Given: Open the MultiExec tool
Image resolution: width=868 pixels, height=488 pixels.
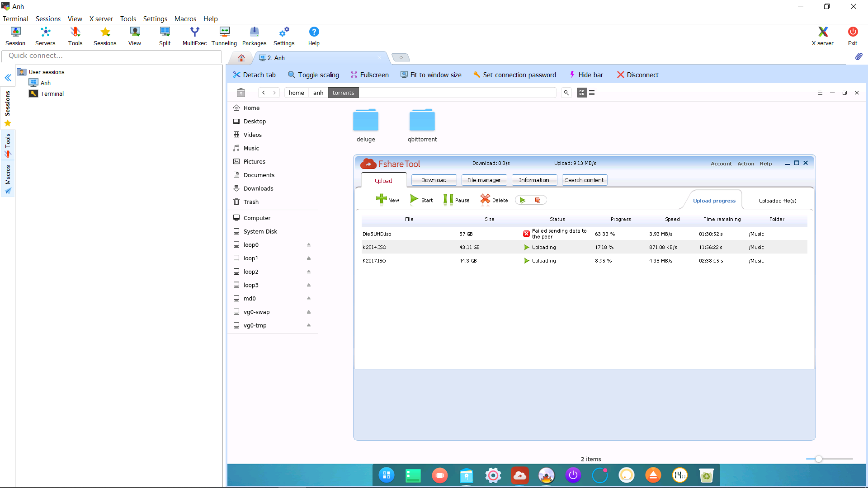Looking at the screenshot, I should [194, 36].
